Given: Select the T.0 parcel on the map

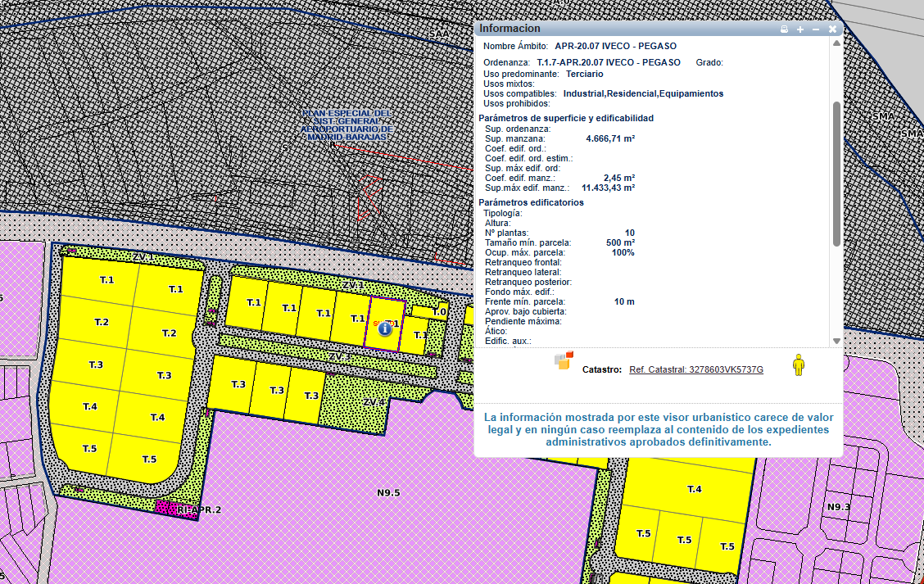Looking at the screenshot, I should (439, 312).
